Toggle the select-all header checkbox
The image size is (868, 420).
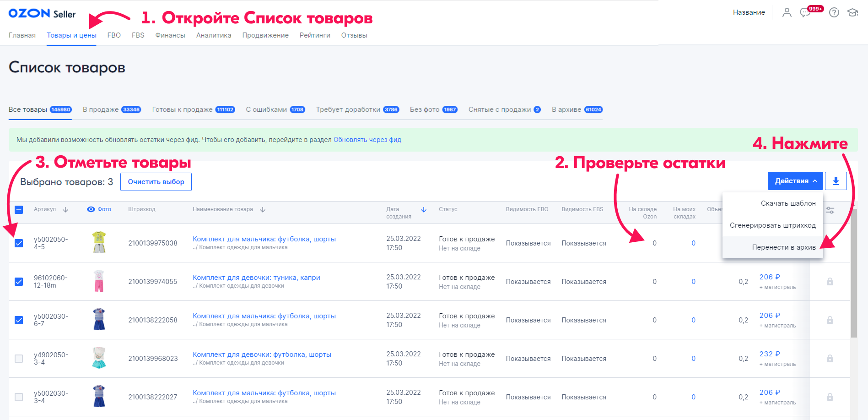pyautogui.click(x=19, y=210)
